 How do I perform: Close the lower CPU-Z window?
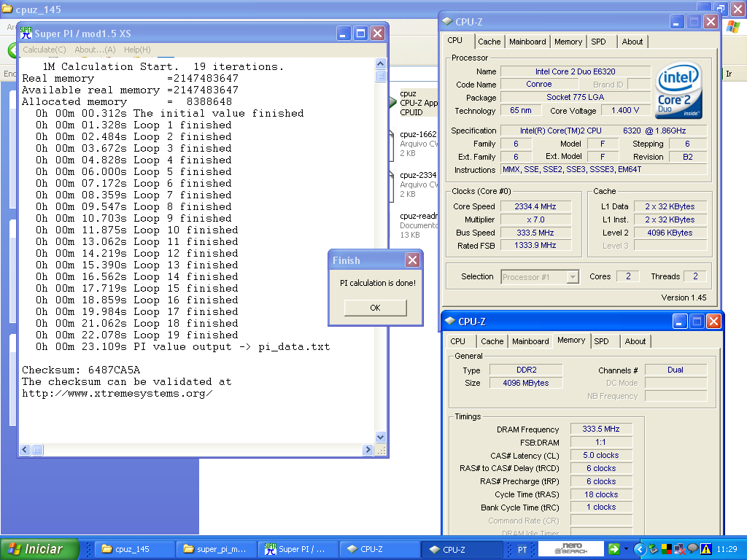click(x=713, y=322)
